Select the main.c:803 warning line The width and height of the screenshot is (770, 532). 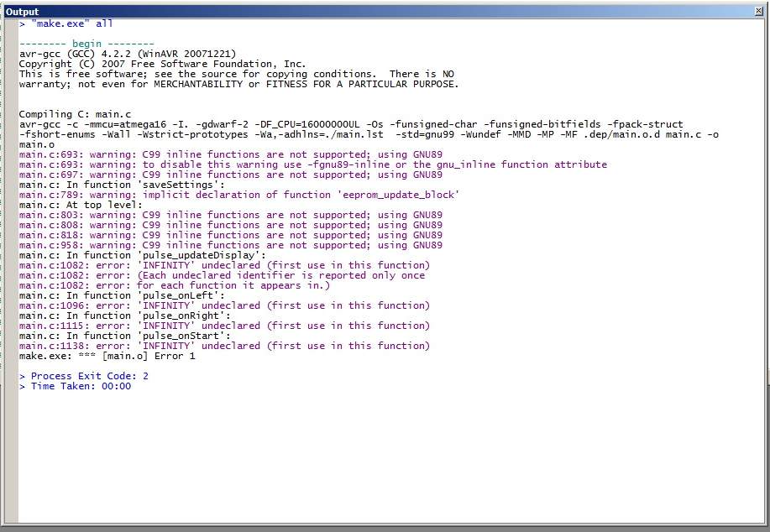[230, 215]
